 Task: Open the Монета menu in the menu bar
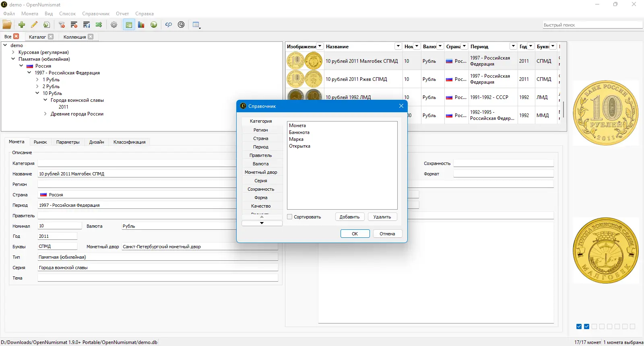pyautogui.click(x=30, y=14)
